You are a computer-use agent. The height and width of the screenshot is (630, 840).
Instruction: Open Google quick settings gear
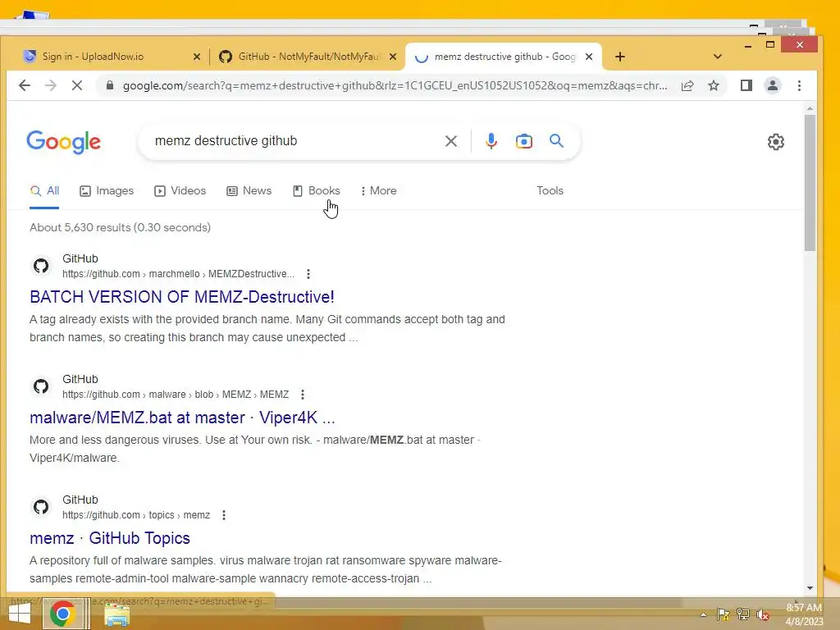[x=776, y=142]
